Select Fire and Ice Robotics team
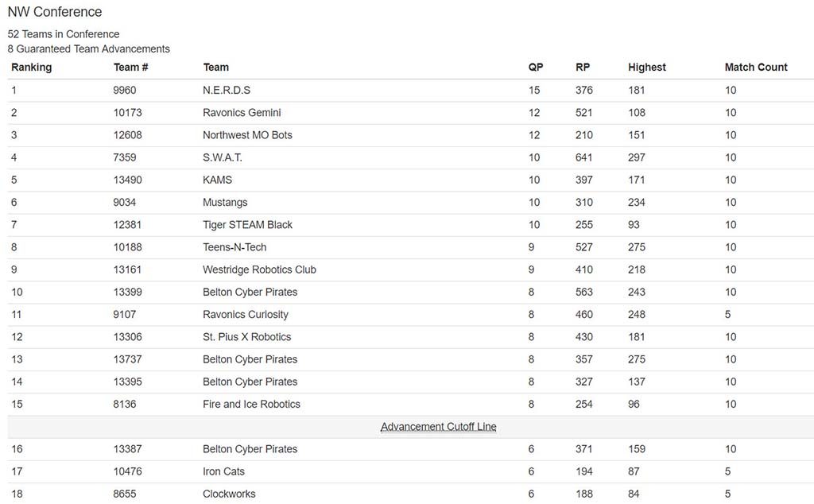 pyautogui.click(x=251, y=405)
